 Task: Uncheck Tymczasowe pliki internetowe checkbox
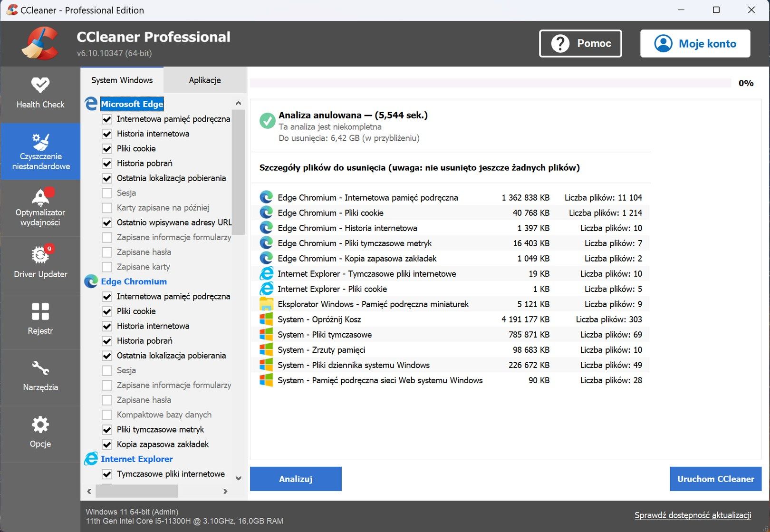pyautogui.click(x=107, y=474)
